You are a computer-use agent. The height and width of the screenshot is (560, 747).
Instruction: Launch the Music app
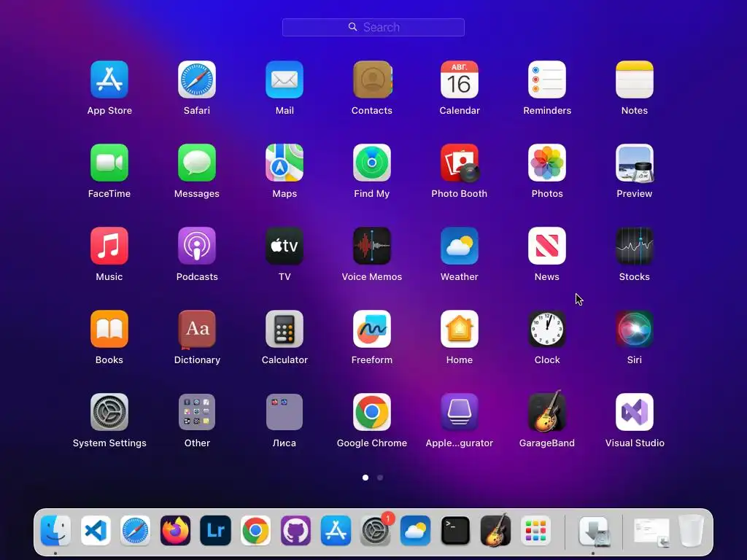(x=109, y=246)
